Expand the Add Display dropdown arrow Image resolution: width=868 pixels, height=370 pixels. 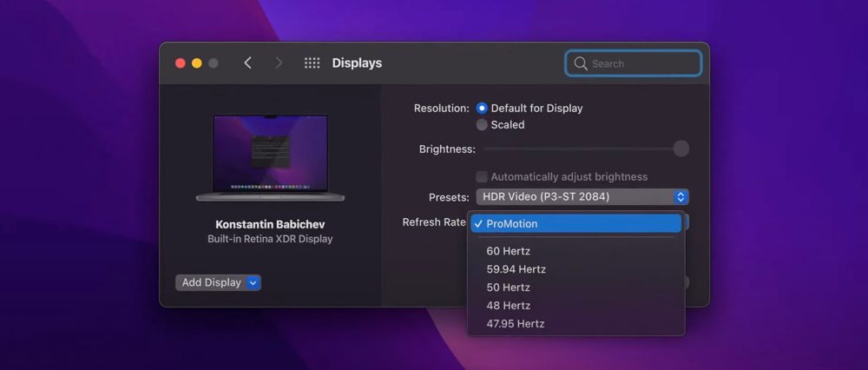tap(253, 282)
